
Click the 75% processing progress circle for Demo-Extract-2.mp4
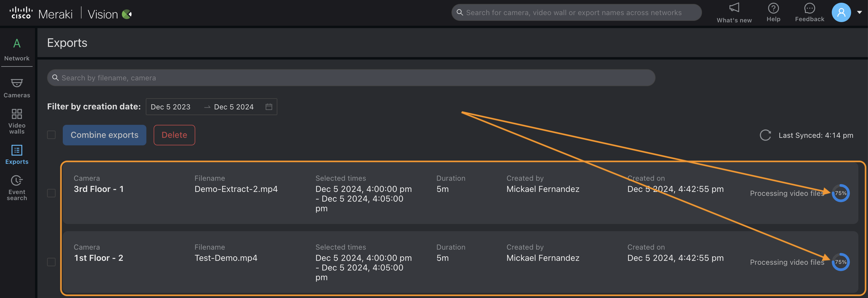[840, 193]
